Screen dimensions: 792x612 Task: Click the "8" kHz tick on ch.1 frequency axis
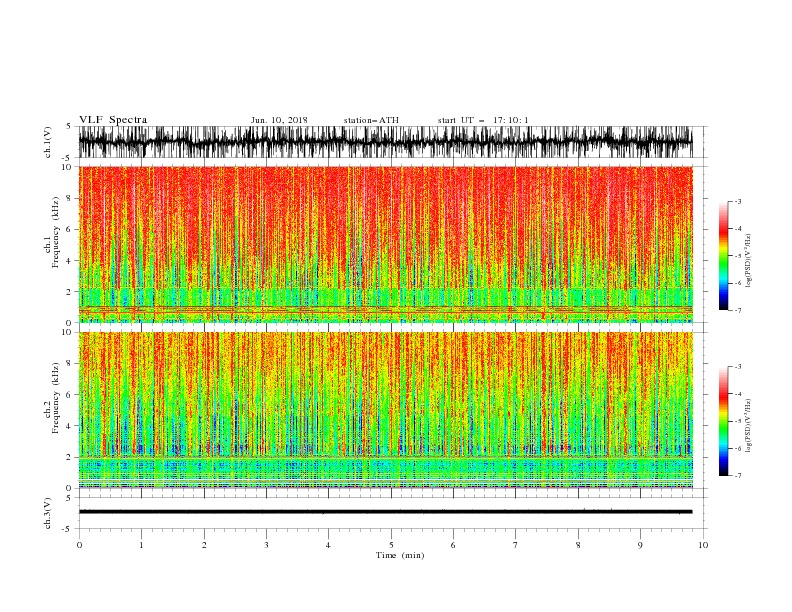point(69,198)
